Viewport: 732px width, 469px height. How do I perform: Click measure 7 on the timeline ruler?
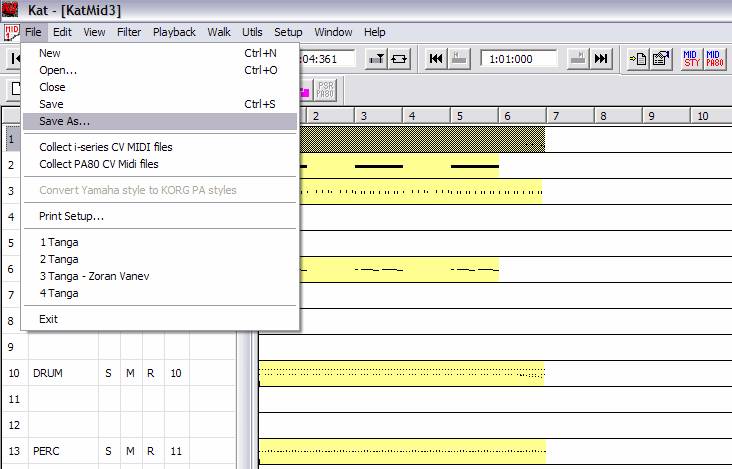click(570, 116)
